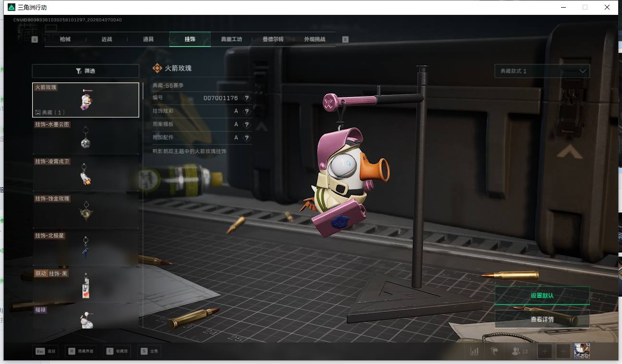Viewport: 622px width, 364px height.
Task: Show help for 附加配件
Action: 247,138
